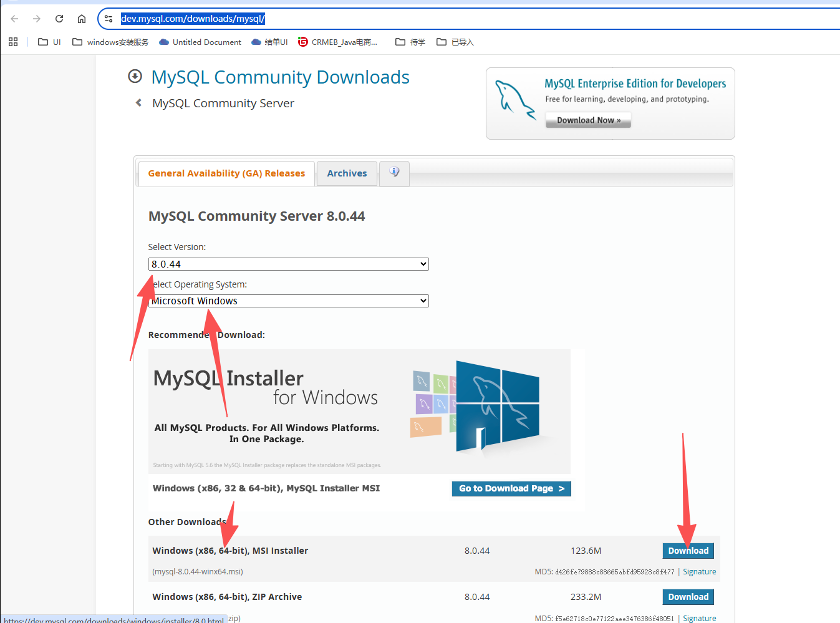Viewport: 840px width, 623px height.
Task: Open the Untitled Document bookmark
Action: coord(200,42)
